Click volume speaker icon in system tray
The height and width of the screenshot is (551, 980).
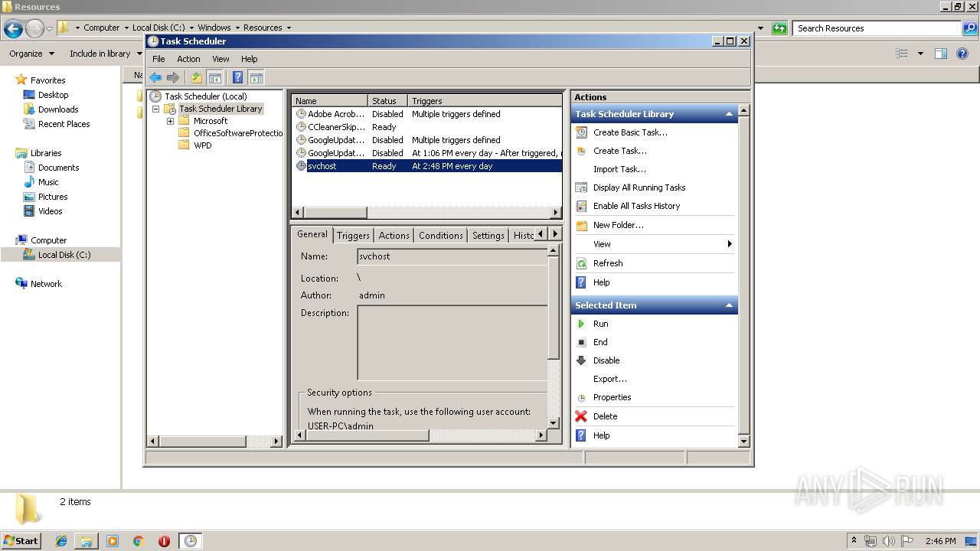[888, 541]
